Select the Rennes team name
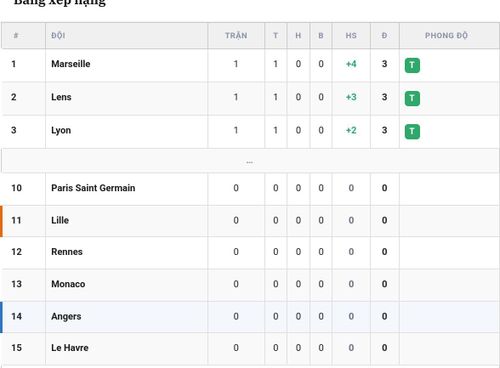 tap(67, 252)
